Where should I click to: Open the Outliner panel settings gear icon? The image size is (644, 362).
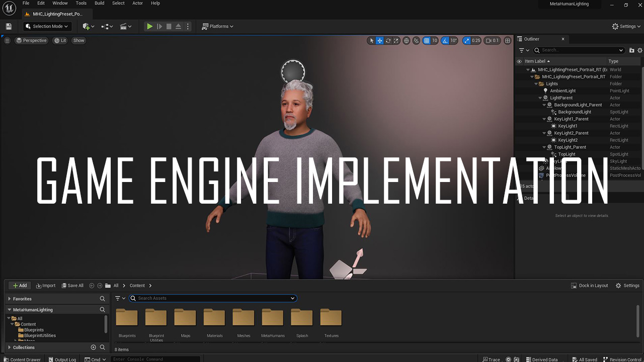pos(639,50)
